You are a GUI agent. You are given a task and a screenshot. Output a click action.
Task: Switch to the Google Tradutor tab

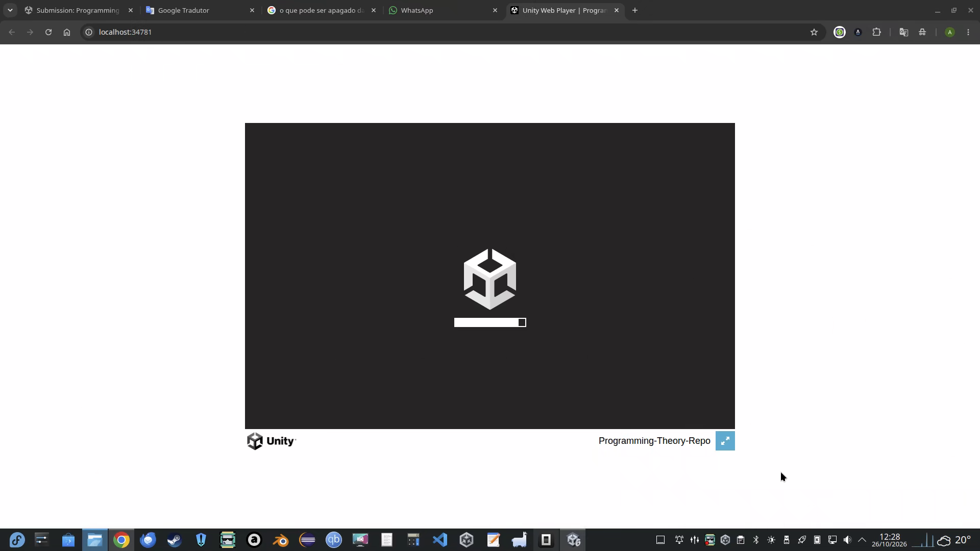click(x=200, y=10)
